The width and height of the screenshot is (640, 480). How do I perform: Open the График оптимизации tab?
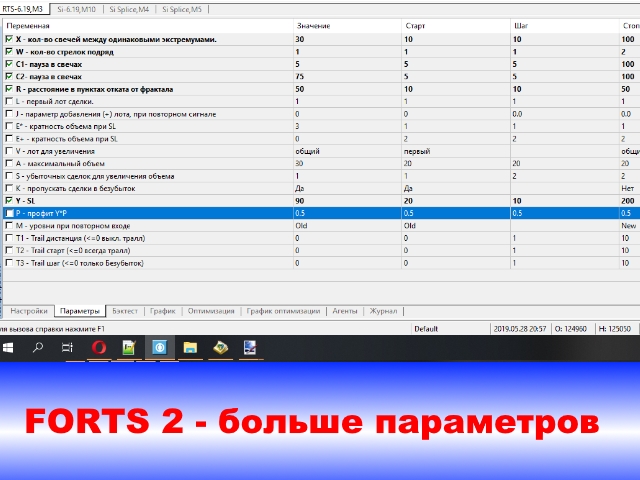pos(283,311)
